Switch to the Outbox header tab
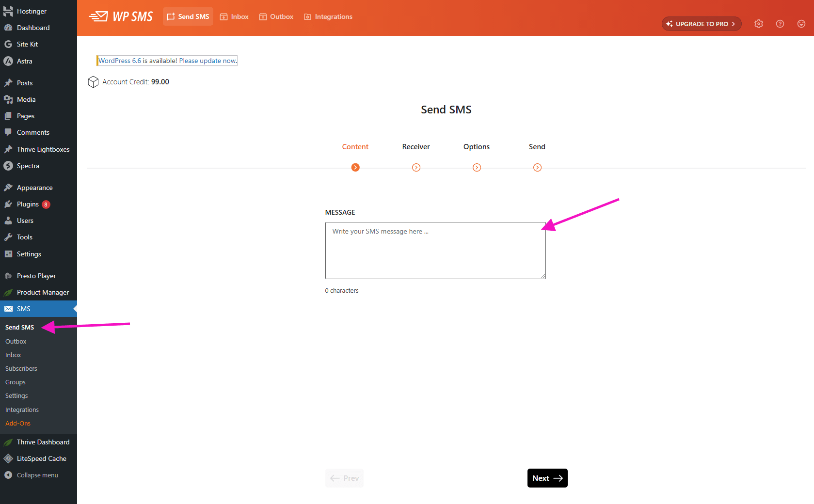The image size is (814, 504). (276, 16)
